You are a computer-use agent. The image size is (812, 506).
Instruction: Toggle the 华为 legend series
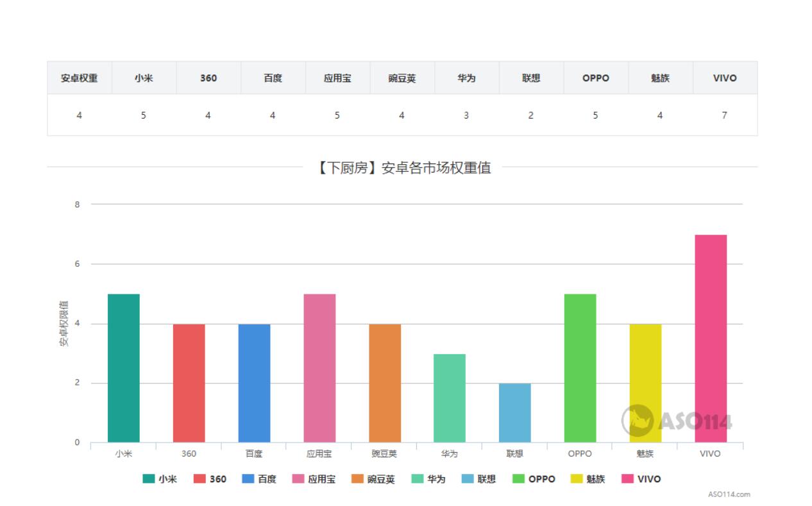tap(428, 478)
